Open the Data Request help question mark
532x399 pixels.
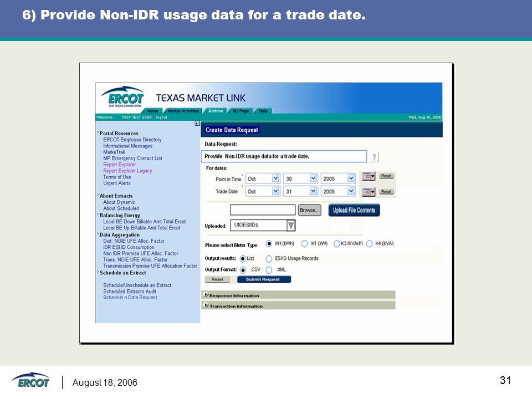tap(374, 157)
